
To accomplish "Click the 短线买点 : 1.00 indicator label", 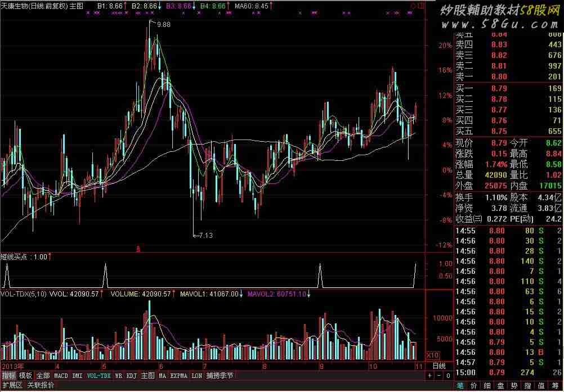I will pyautogui.click(x=24, y=256).
